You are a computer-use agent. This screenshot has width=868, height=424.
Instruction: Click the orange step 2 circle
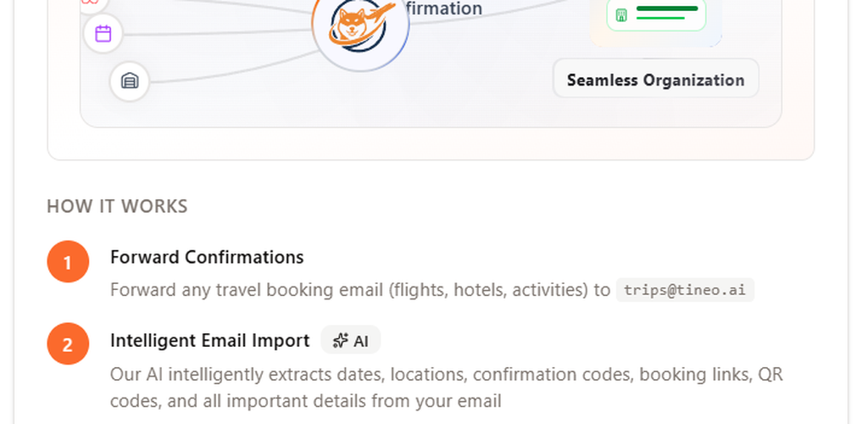[x=68, y=343]
